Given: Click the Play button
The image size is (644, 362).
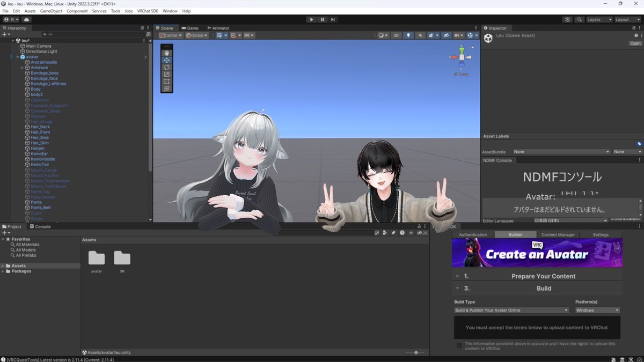Looking at the screenshot, I should (311, 19).
